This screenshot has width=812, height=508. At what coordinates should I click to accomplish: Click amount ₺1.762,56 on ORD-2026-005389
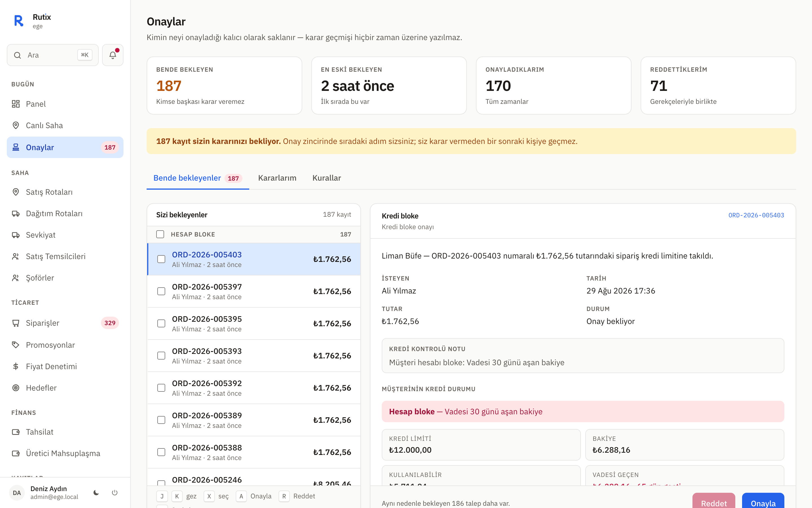coord(332,420)
